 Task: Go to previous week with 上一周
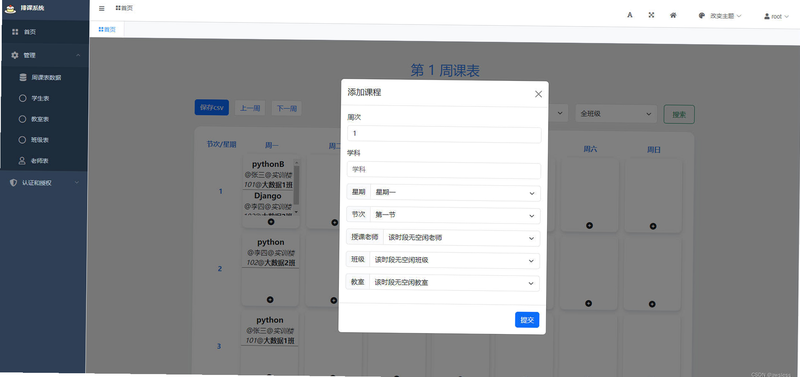pos(250,108)
